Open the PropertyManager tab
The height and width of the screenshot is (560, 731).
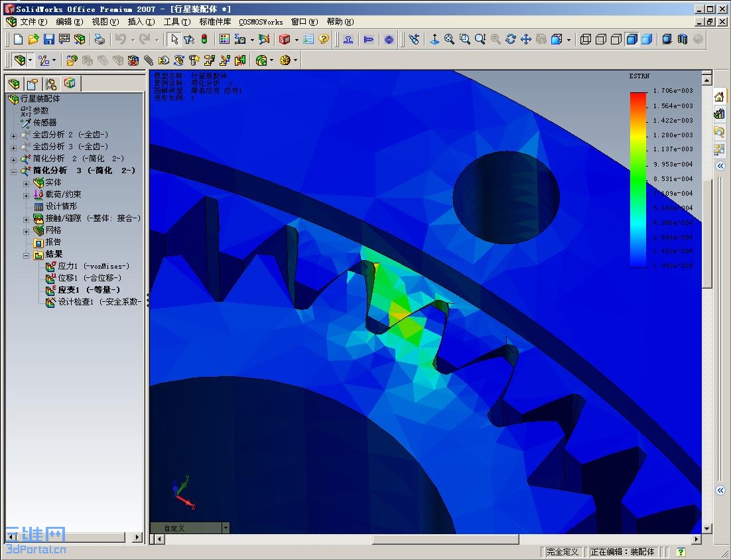32,84
